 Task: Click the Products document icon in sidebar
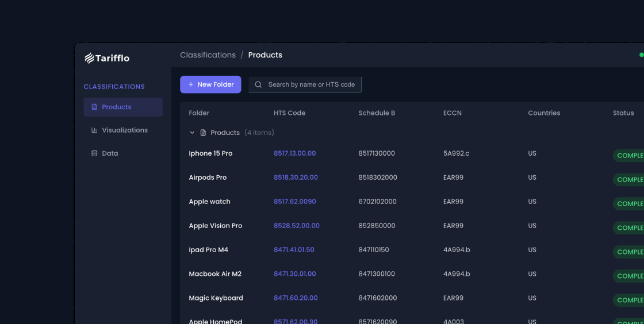coord(94,107)
